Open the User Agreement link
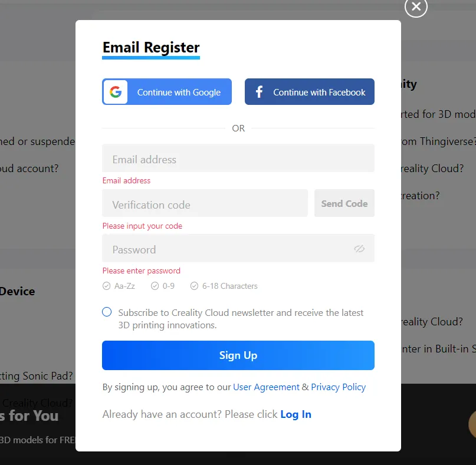 click(x=266, y=387)
